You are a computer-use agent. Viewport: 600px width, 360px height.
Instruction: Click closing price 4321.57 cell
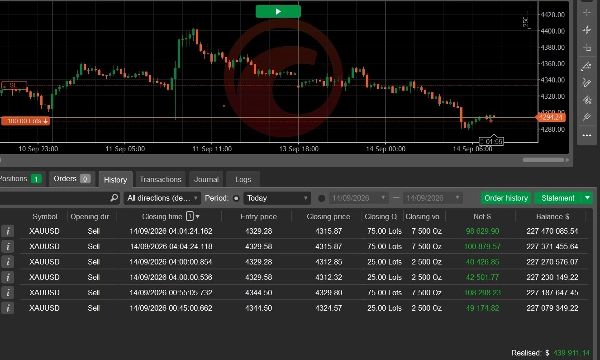[x=328, y=308]
